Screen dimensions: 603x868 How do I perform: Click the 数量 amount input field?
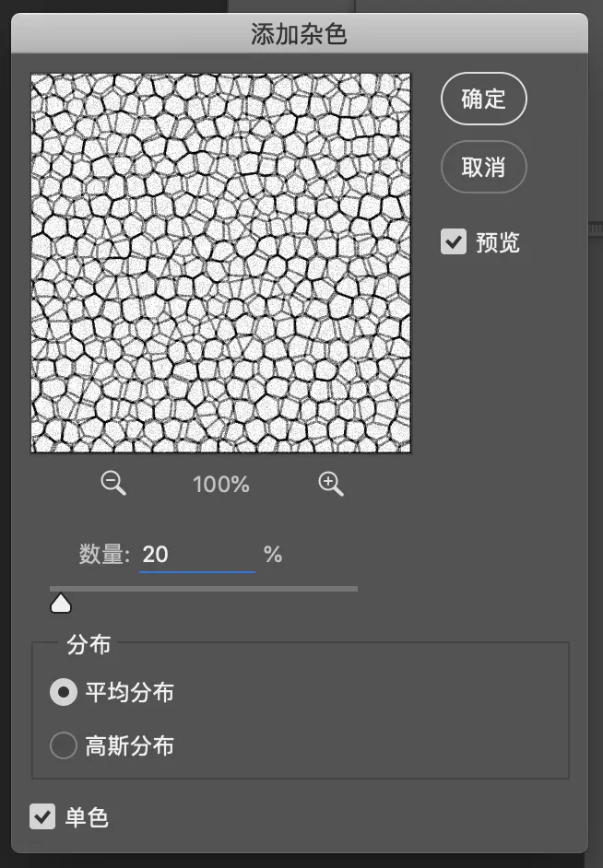197,555
